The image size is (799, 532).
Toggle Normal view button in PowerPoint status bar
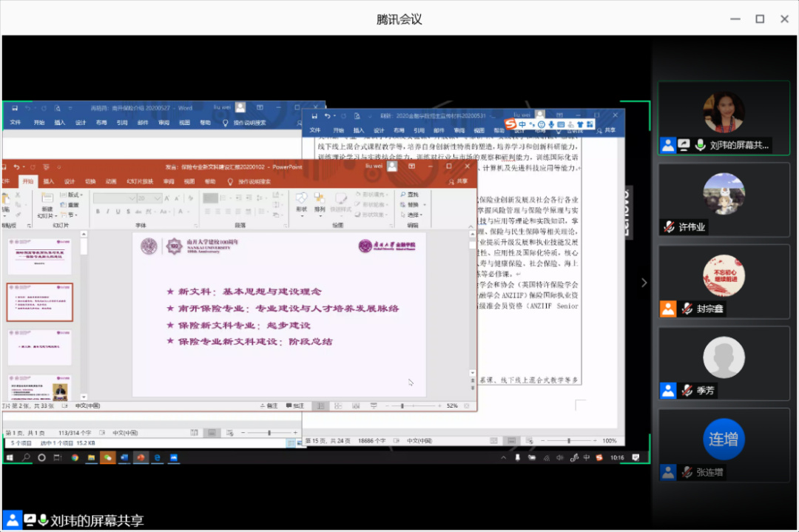320,405
